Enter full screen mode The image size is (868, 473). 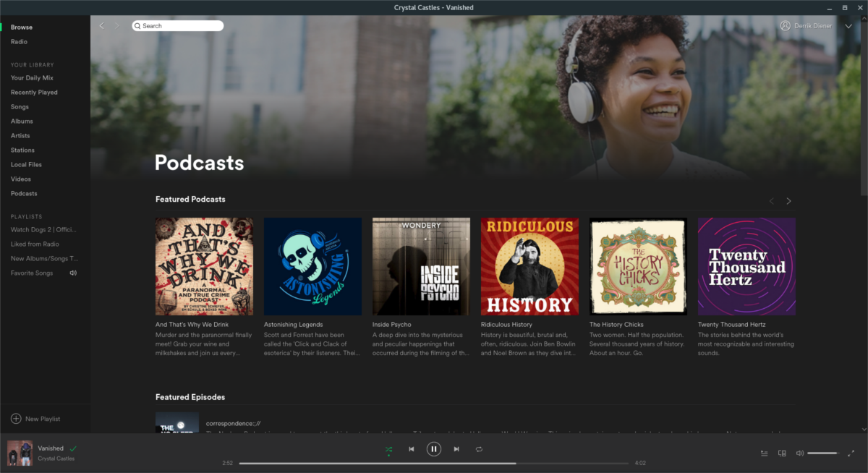[x=851, y=453]
